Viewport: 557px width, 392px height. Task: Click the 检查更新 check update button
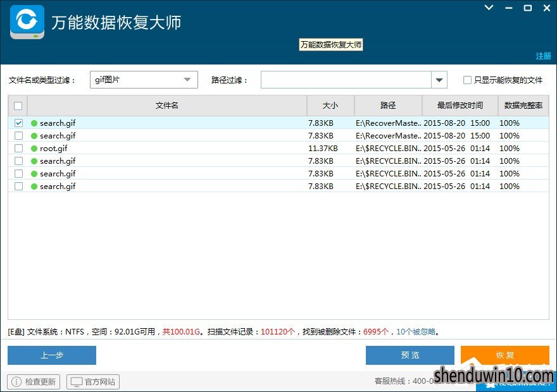click(x=34, y=382)
